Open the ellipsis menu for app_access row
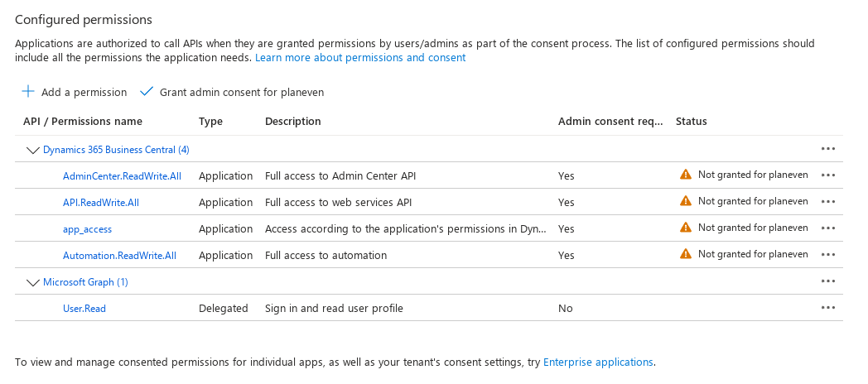 828,228
